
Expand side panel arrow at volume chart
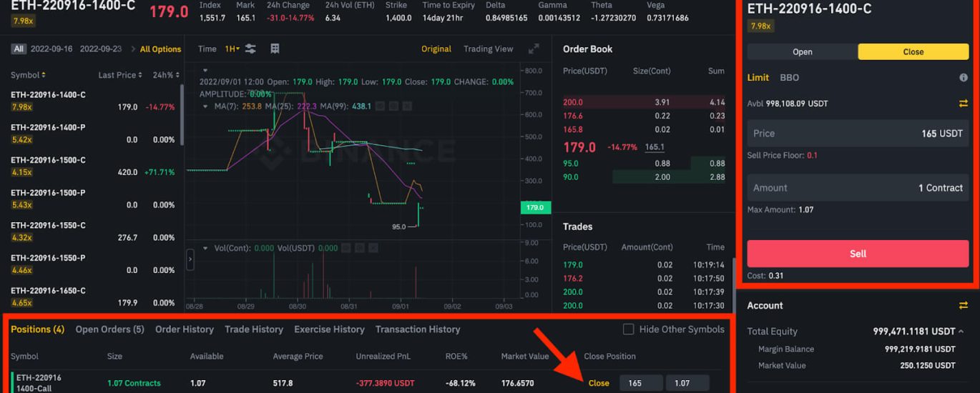190,259
